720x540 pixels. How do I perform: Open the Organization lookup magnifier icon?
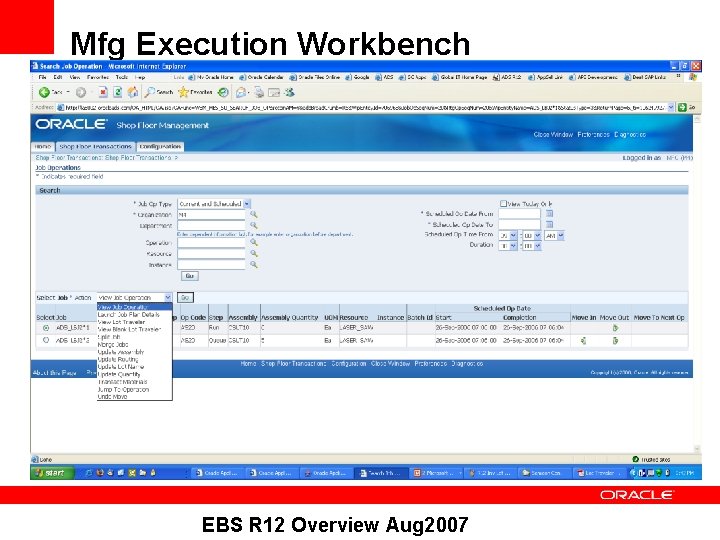[253, 214]
